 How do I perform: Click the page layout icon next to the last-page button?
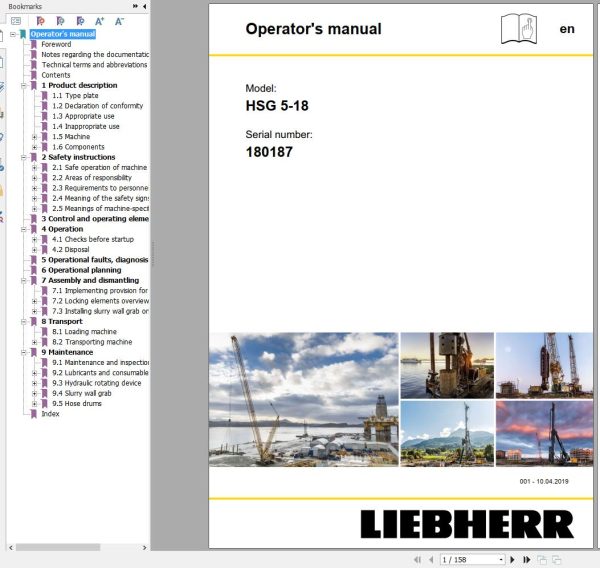(x=541, y=560)
